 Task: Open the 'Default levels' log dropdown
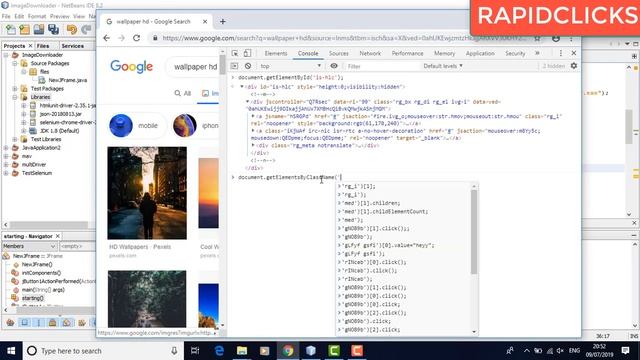(x=443, y=66)
